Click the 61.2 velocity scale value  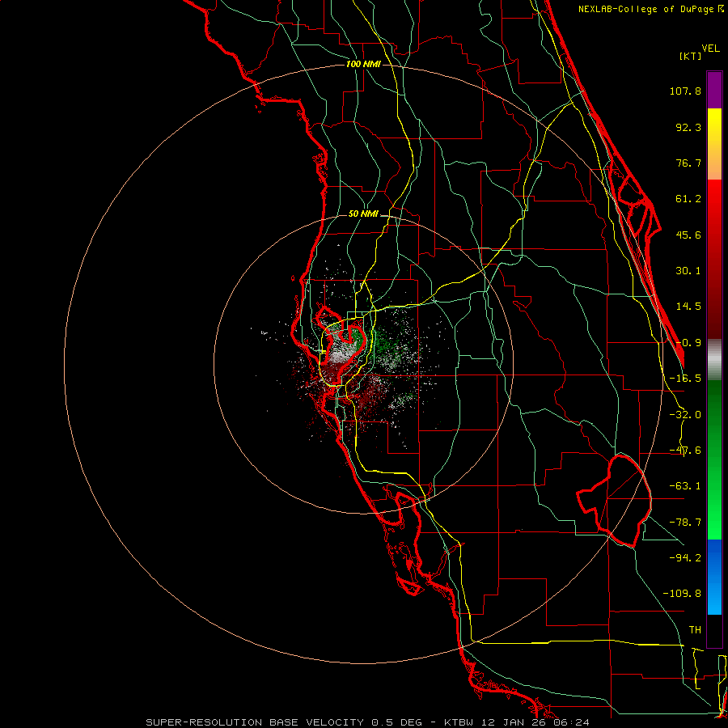pos(688,199)
